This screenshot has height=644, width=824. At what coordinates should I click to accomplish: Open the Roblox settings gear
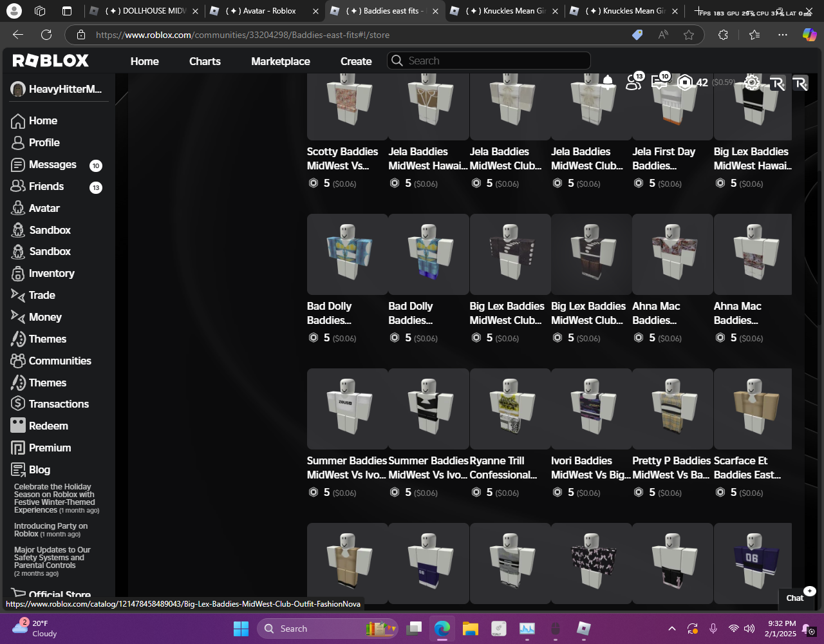[x=751, y=82]
